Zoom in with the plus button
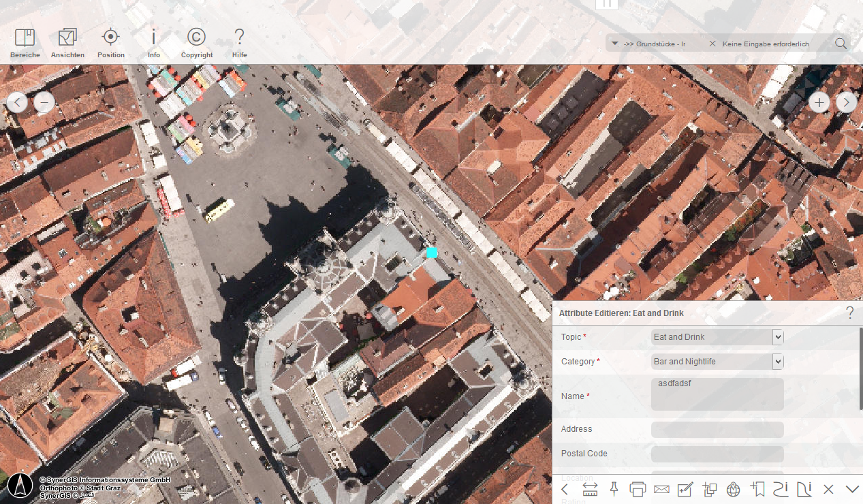Screen dimensions: 863x504 819,102
